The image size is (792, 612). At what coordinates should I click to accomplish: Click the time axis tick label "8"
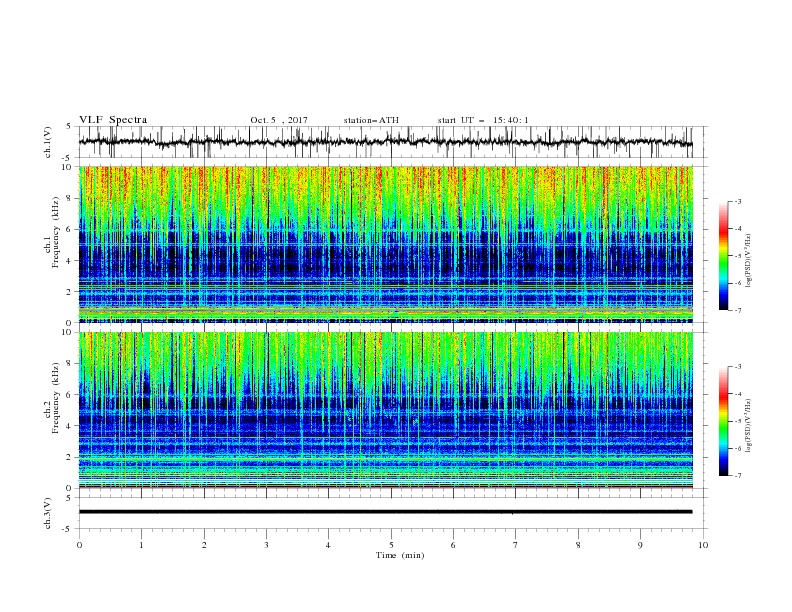[x=578, y=545]
